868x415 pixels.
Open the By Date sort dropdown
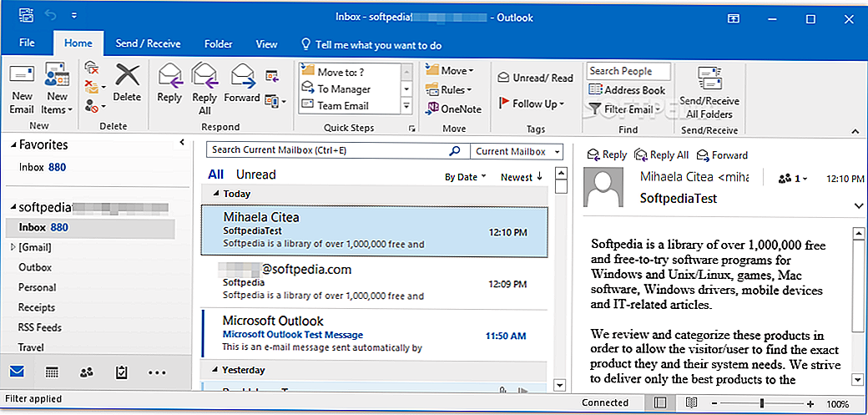click(x=466, y=177)
